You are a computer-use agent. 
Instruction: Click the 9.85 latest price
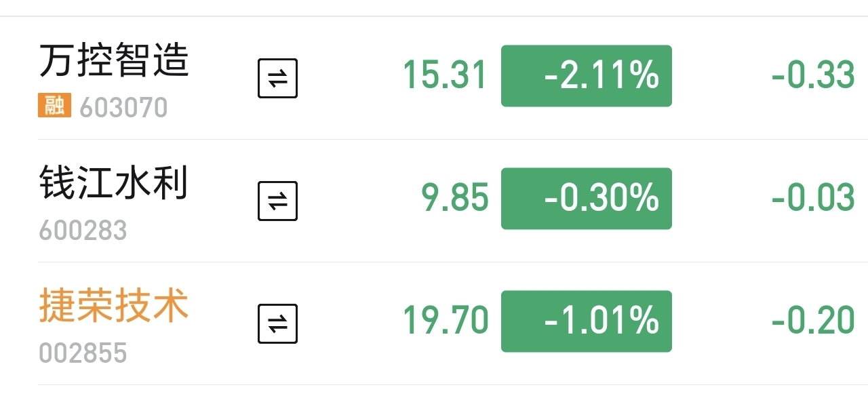pyautogui.click(x=455, y=198)
